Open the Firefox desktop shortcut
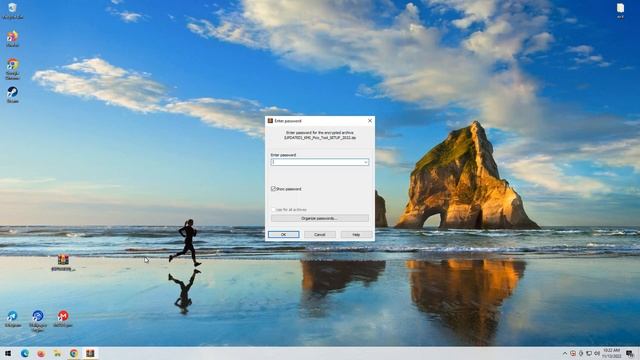Viewport: 640px width, 360px height. (x=12, y=39)
